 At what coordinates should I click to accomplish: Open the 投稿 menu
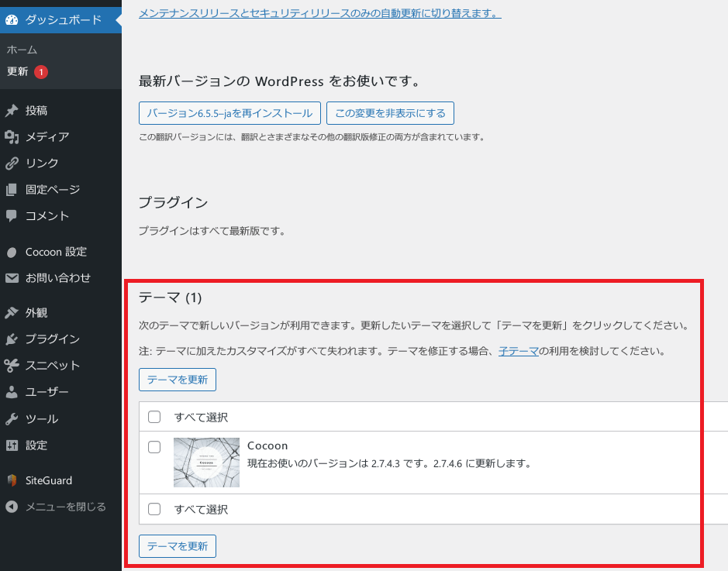[x=60, y=110]
